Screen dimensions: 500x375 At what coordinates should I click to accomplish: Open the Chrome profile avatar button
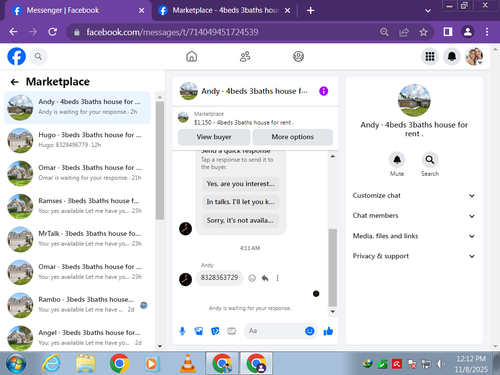[468, 32]
